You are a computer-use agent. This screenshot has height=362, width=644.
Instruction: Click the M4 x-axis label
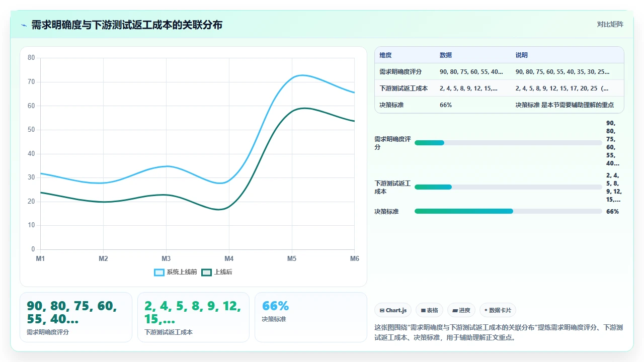click(229, 258)
